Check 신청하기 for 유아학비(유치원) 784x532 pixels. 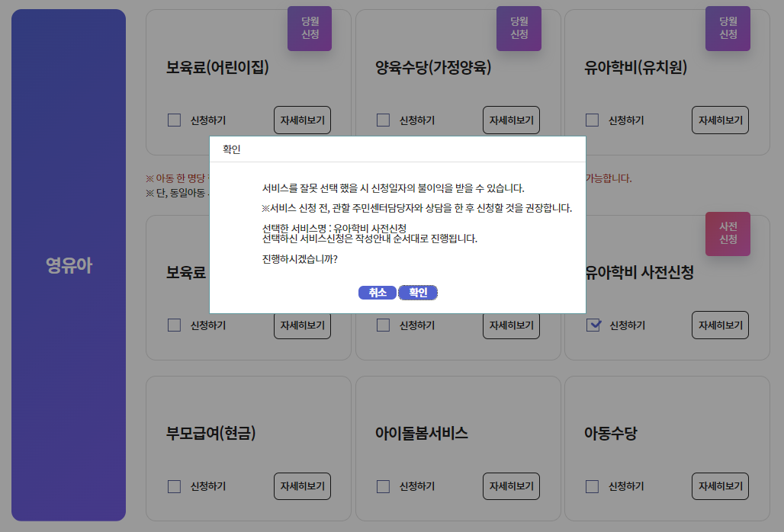pyautogui.click(x=591, y=120)
